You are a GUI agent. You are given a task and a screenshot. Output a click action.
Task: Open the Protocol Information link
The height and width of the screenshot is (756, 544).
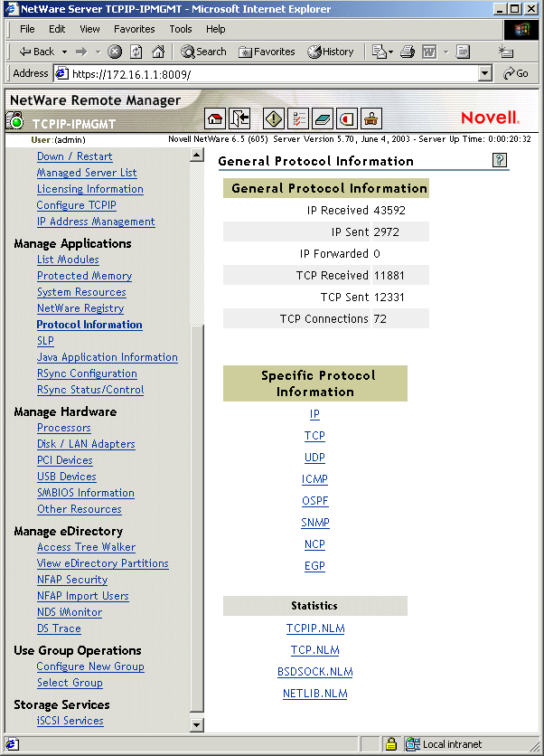click(x=89, y=325)
